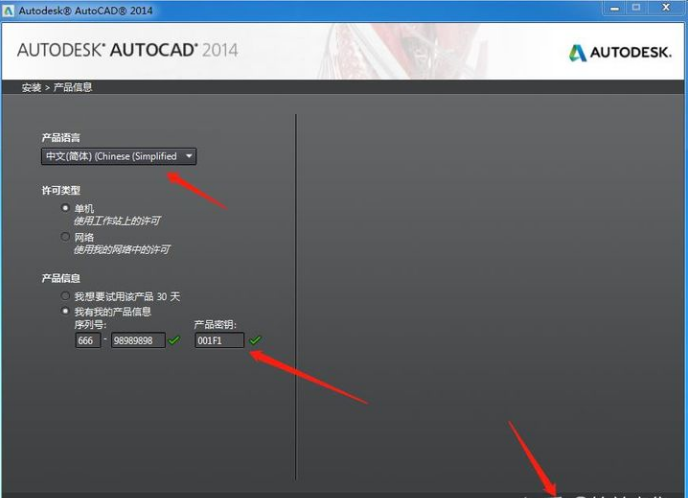
Task: Click the 产品语言 heading
Action: click(61, 138)
